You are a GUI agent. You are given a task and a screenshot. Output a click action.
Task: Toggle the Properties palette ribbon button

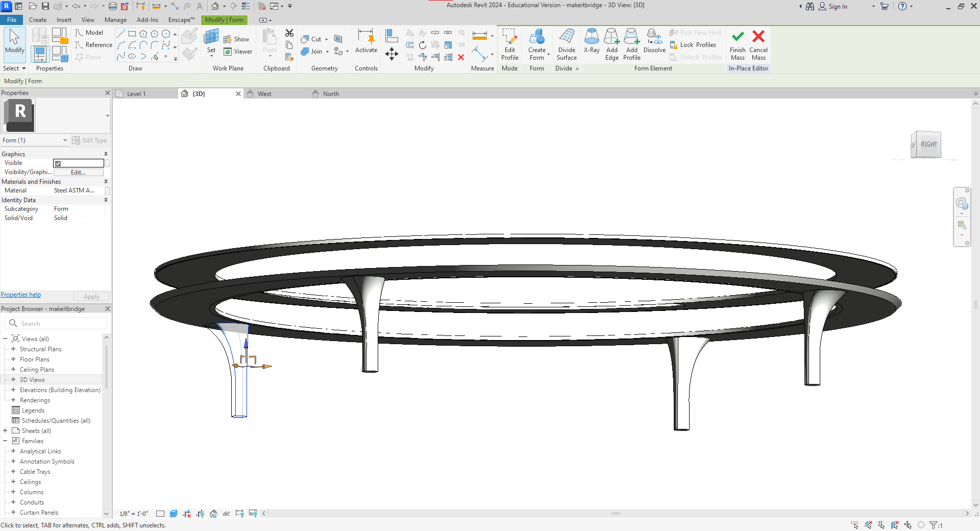(x=40, y=54)
